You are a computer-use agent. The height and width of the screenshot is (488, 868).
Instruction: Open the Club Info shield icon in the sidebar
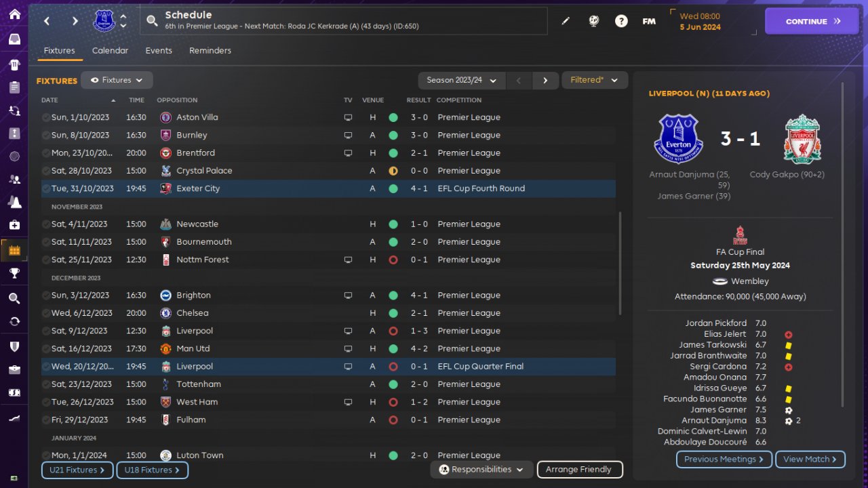14,346
